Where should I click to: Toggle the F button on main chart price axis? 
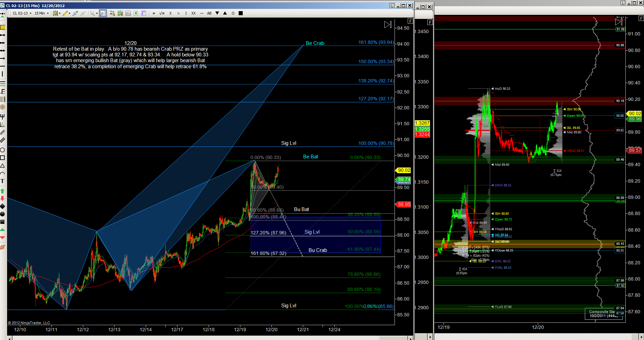(410, 21)
